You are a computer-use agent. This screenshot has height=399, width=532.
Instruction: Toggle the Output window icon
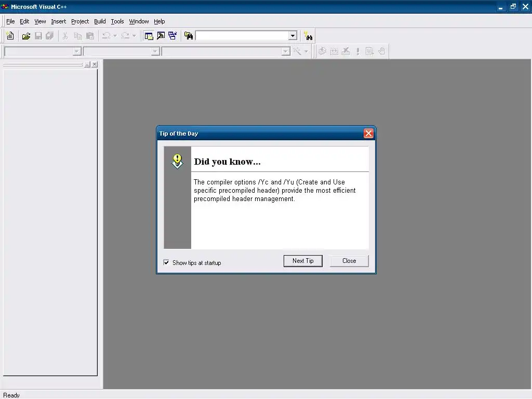[x=161, y=36]
